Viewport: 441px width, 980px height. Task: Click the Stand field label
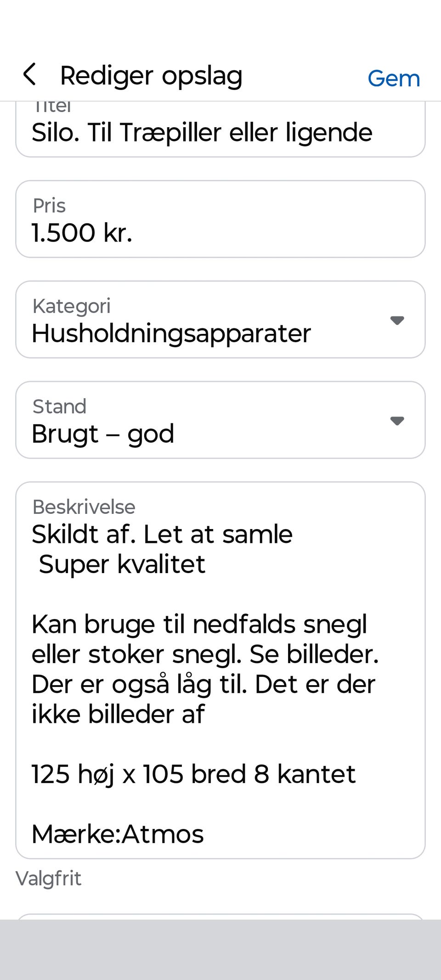pos(60,407)
